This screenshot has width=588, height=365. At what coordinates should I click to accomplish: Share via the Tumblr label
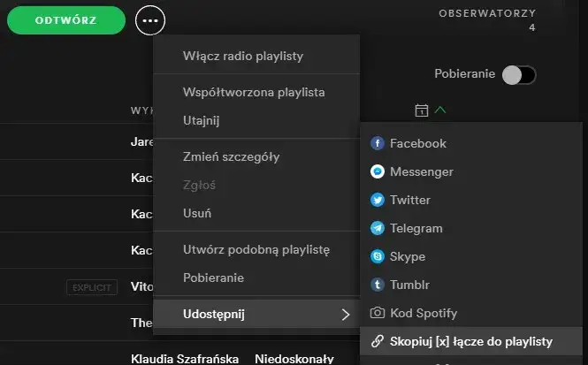point(409,285)
